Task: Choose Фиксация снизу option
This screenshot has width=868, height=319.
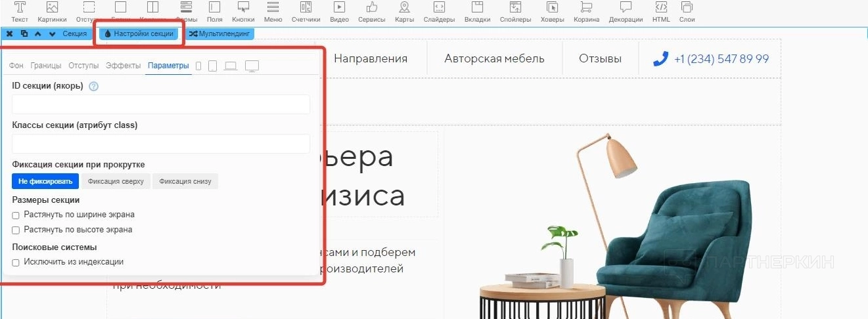Action: 185,181
